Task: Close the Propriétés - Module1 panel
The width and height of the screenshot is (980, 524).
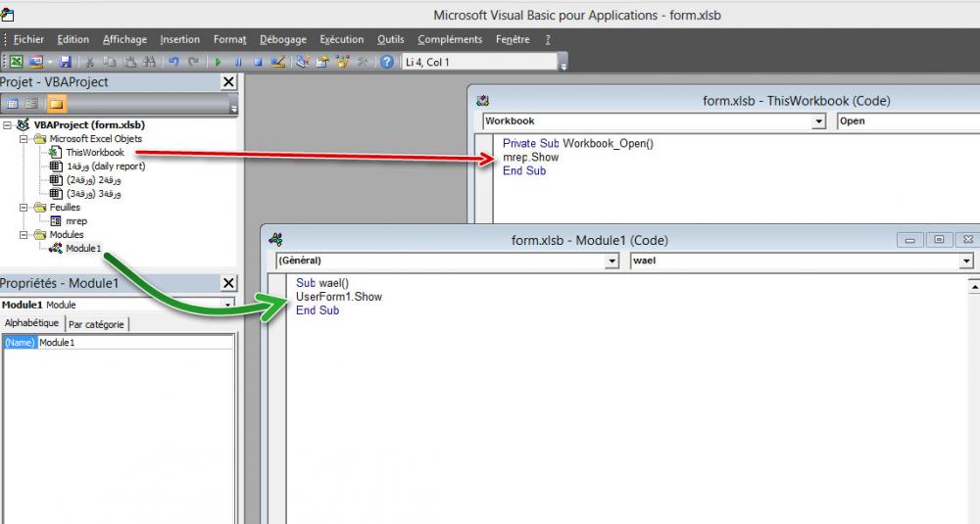Action: click(x=228, y=283)
